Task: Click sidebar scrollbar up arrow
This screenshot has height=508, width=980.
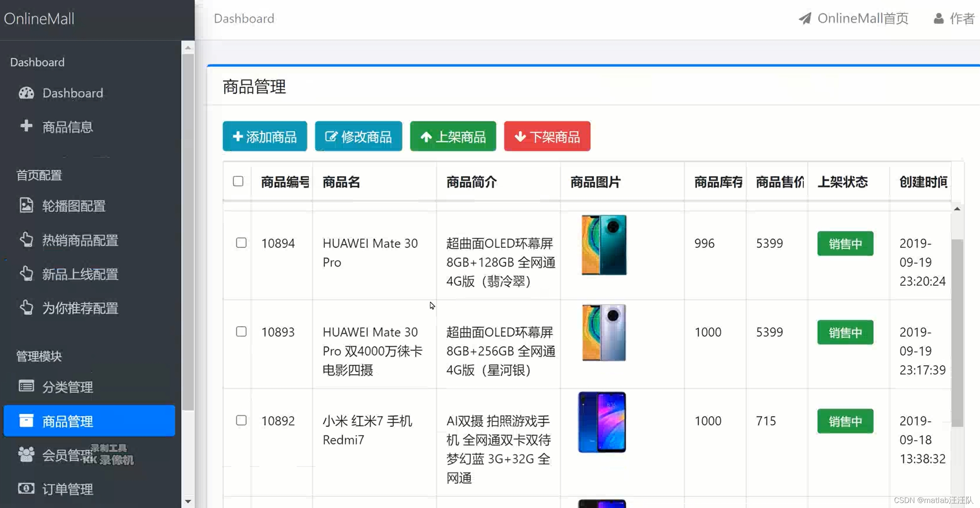Action: (x=188, y=48)
